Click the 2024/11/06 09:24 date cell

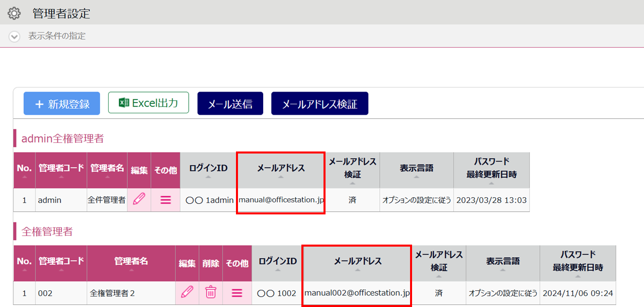point(578,292)
